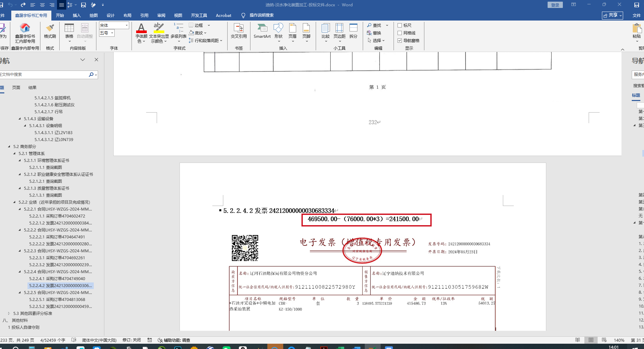Open the 多级列表 multilevel list tool
The image size is (644, 349).
click(x=179, y=32)
